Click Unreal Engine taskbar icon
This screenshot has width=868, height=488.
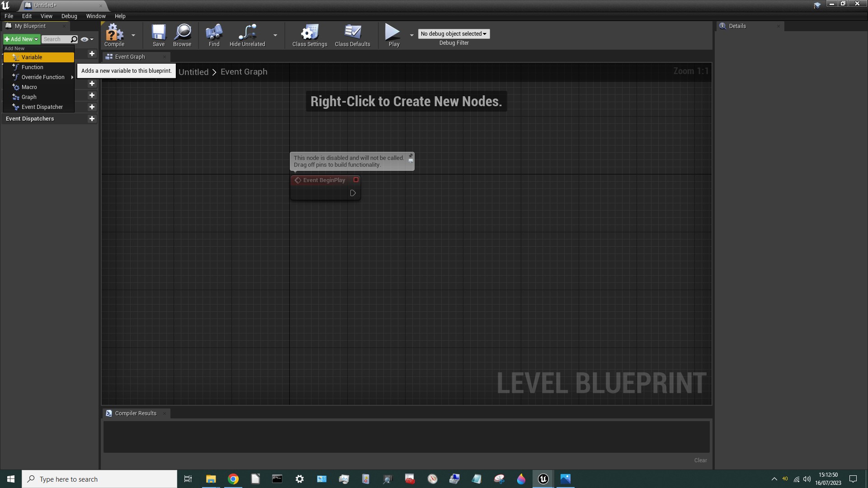click(x=543, y=479)
